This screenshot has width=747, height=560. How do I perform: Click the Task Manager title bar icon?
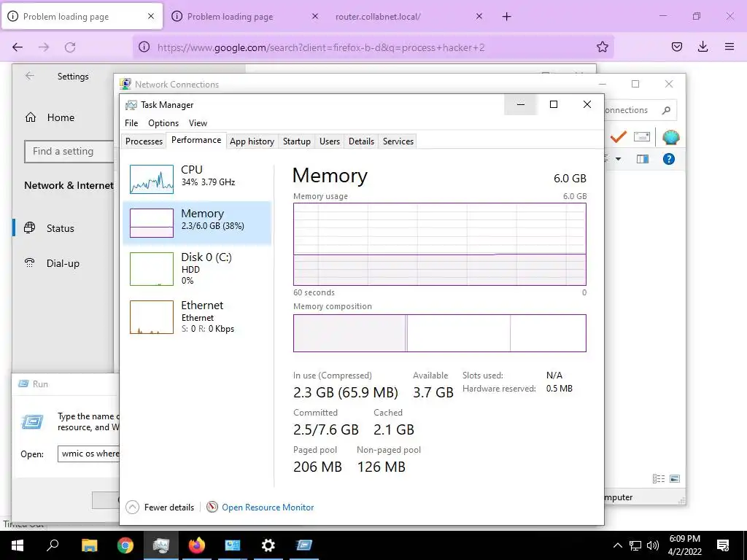(131, 105)
